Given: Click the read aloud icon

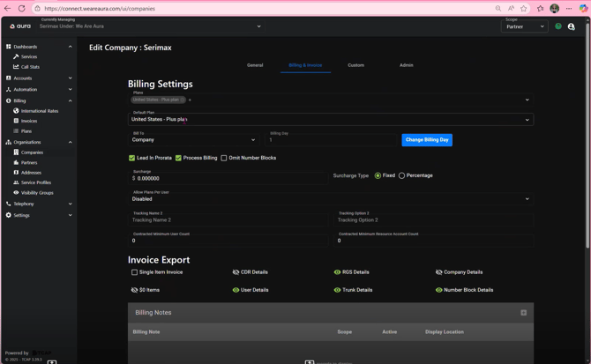Looking at the screenshot, I should 511,8.
